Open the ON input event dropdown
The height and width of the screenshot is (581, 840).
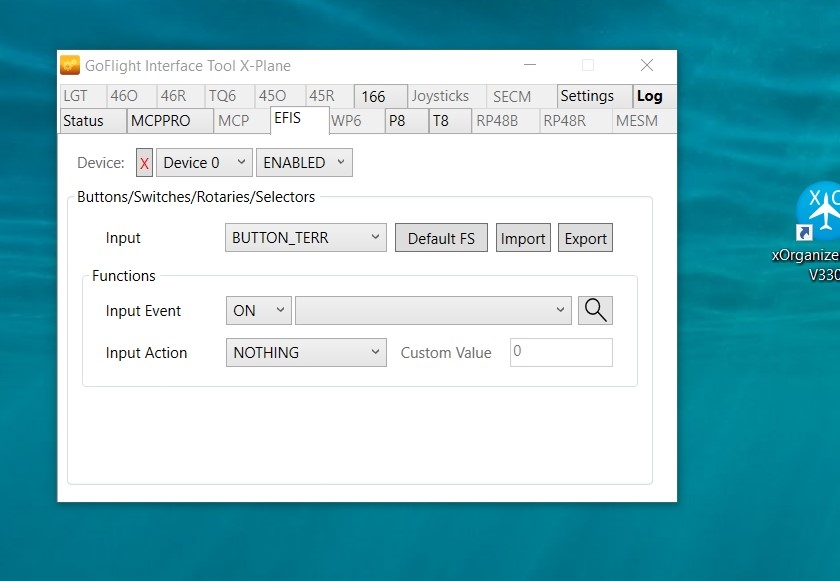pyautogui.click(x=259, y=311)
